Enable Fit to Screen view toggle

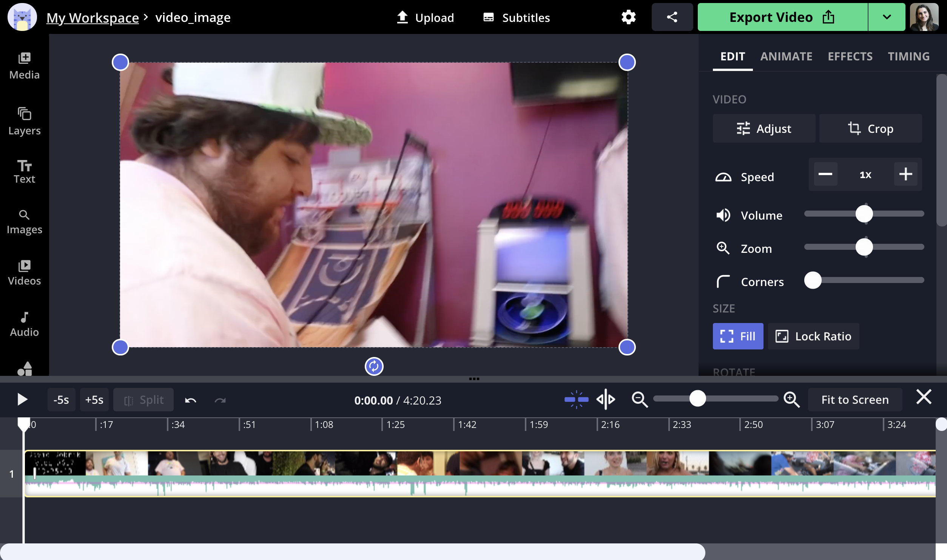(x=855, y=400)
